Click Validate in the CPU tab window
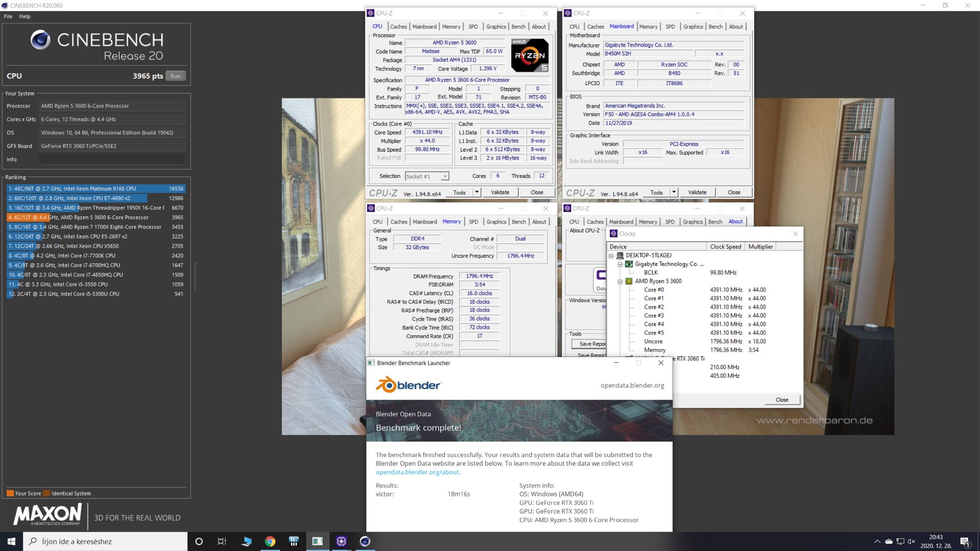Screen dimensions: 980x551 pyautogui.click(x=500, y=192)
